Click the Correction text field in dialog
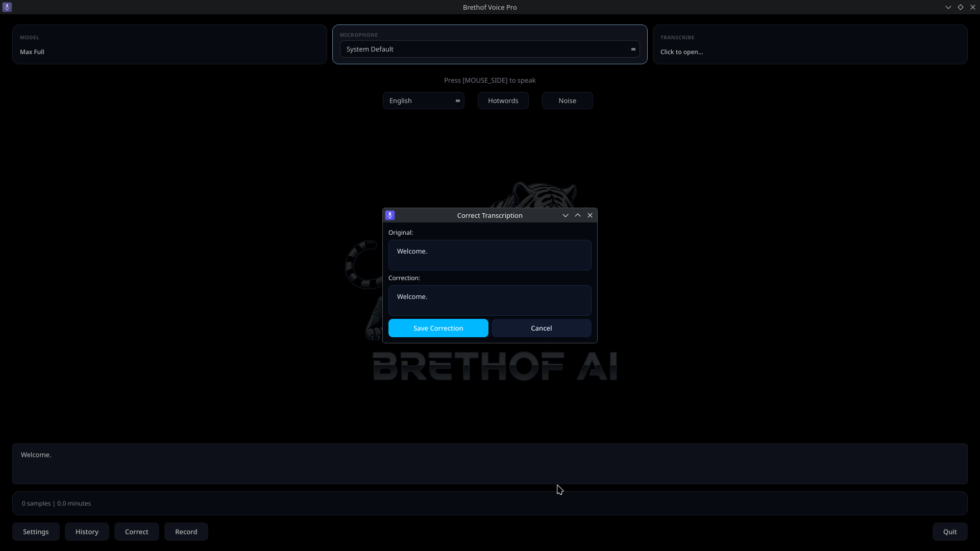Image resolution: width=980 pixels, height=551 pixels. click(489, 300)
